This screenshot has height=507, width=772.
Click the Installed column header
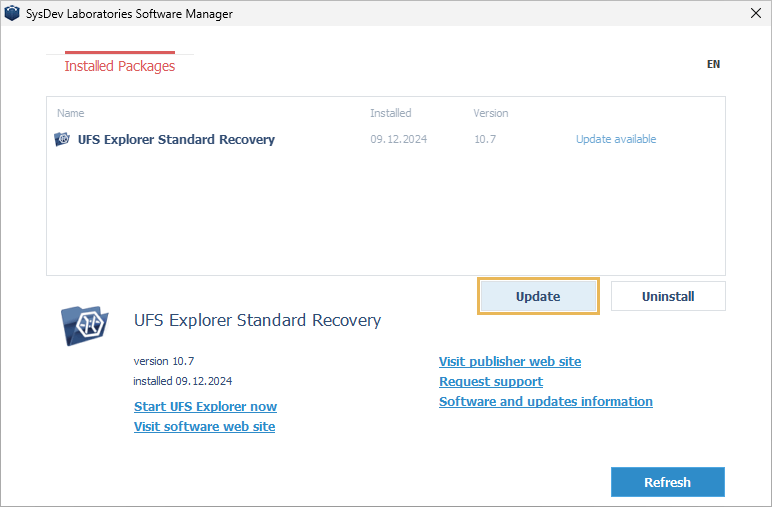click(x=390, y=113)
